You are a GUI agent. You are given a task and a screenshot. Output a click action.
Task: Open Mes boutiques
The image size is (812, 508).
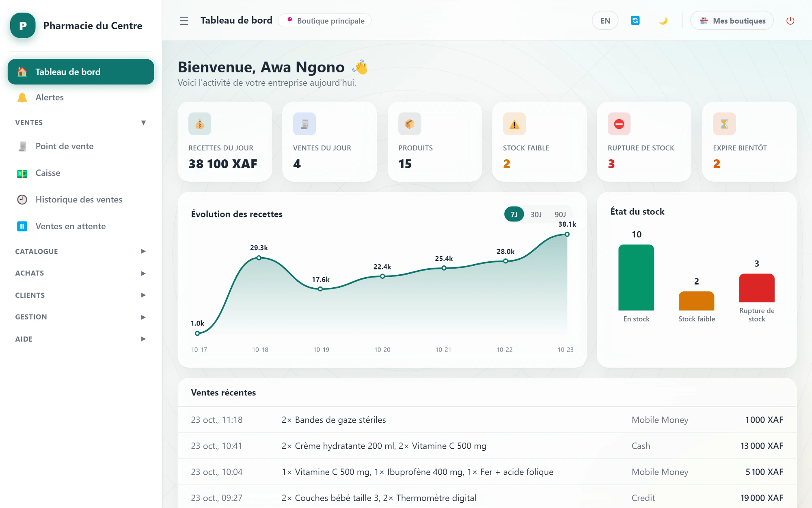(732, 21)
